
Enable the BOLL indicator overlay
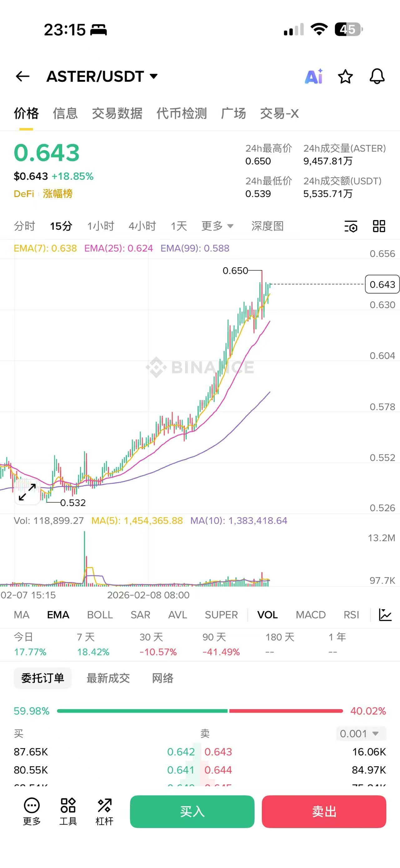tap(100, 615)
